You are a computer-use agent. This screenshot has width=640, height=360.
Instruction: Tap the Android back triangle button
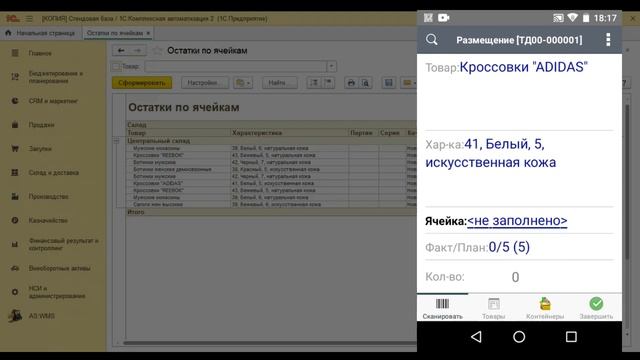476,337
